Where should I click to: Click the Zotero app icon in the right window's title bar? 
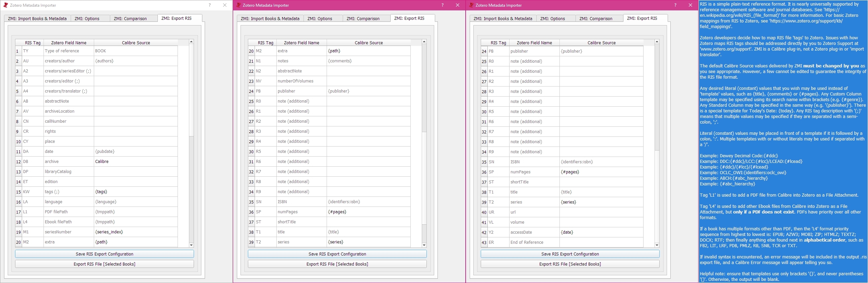(x=471, y=5)
